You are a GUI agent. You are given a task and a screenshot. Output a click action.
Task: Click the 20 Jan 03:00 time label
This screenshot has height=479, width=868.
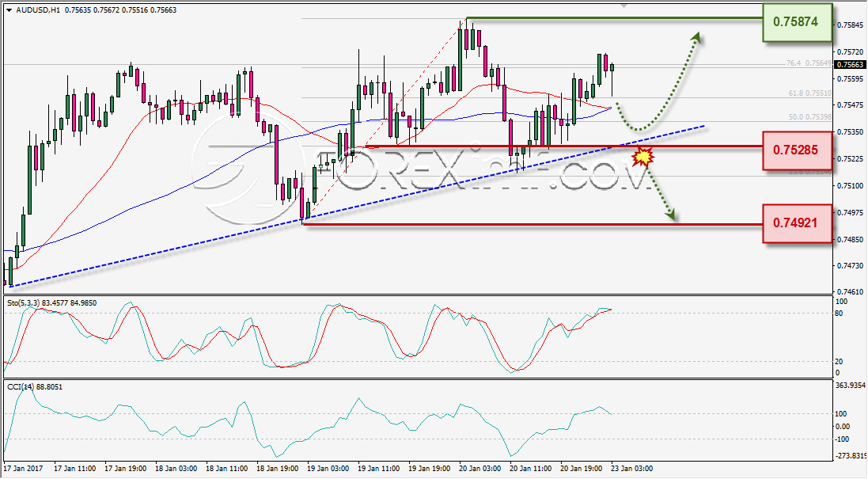(480, 469)
